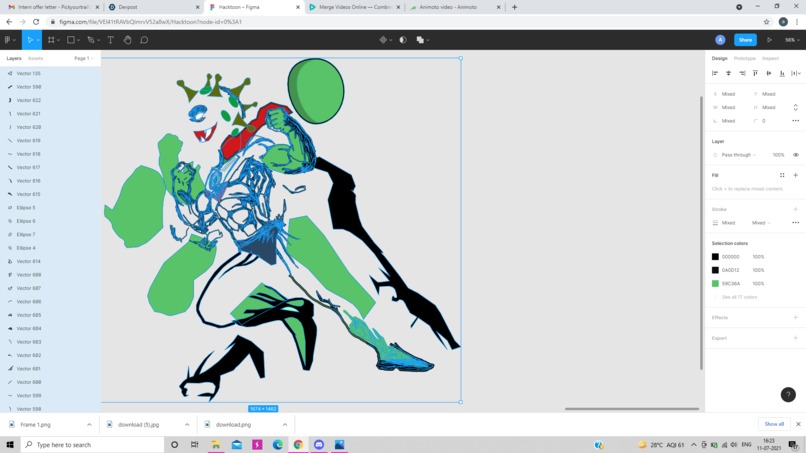Align selection to top edges
This screenshot has width=806, height=453.
pos(755,73)
